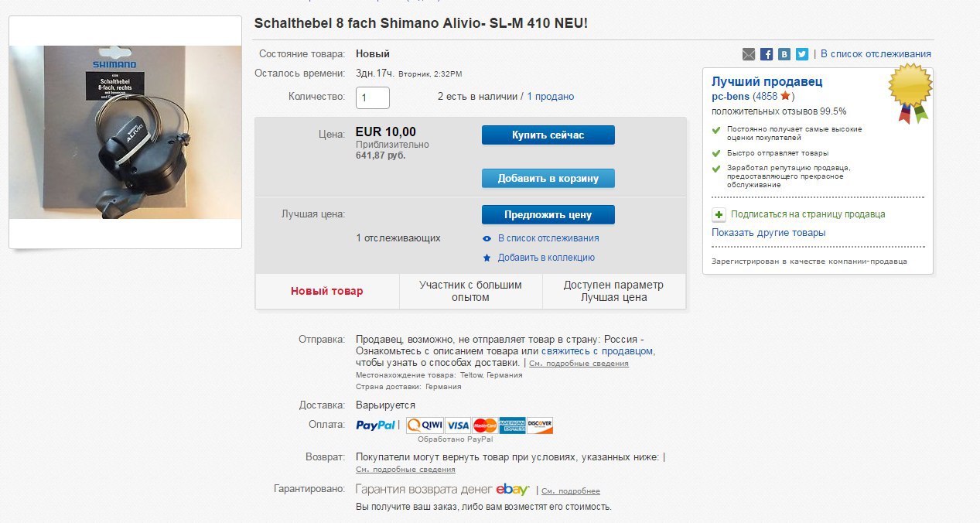Image resolution: width=980 pixels, height=523 pixels.
Task: Open the Shimano shifter product thumbnail
Action: tap(125, 132)
